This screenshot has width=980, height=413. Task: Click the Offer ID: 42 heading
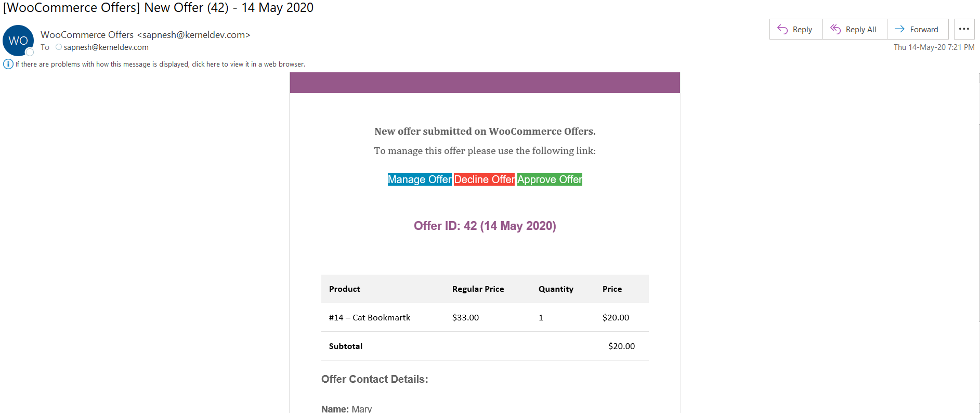(x=485, y=226)
